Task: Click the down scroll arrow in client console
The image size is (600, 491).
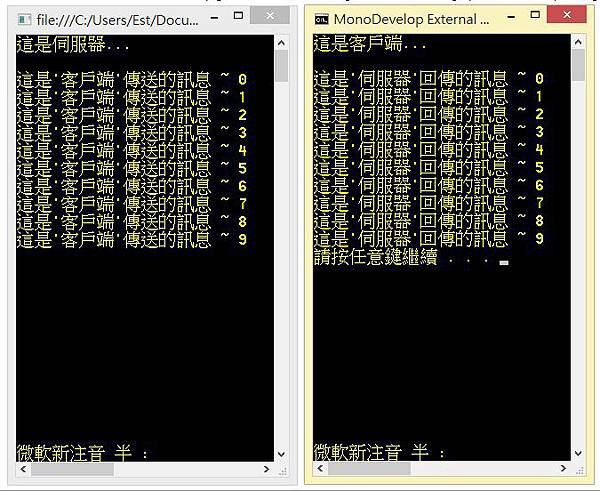Action: 578,453
